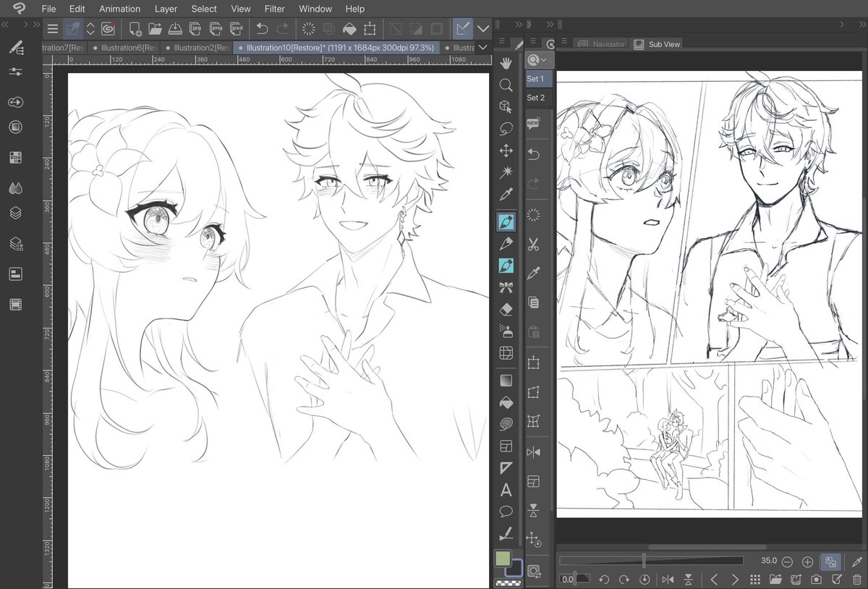Undo the last action in command bar
The image size is (868, 589).
(262, 29)
